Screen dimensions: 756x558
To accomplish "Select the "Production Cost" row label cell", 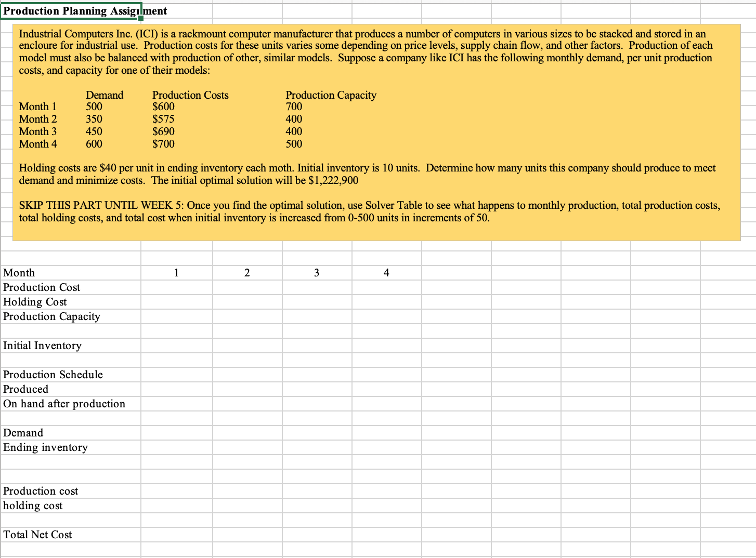I will pos(71,287).
